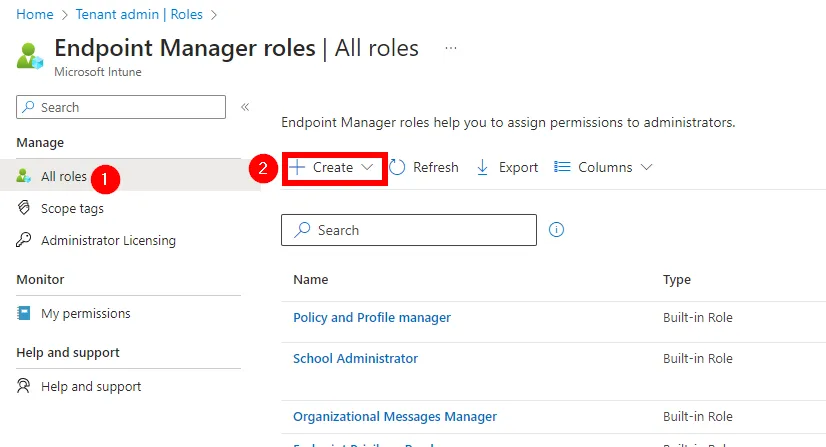This screenshot has height=447, width=826.
Task: Open the ellipsis more options menu
Action: pyautogui.click(x=451, y=48)
